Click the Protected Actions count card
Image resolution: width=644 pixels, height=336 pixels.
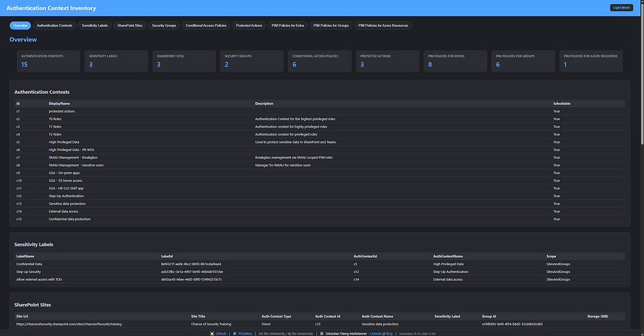[387, 61]
